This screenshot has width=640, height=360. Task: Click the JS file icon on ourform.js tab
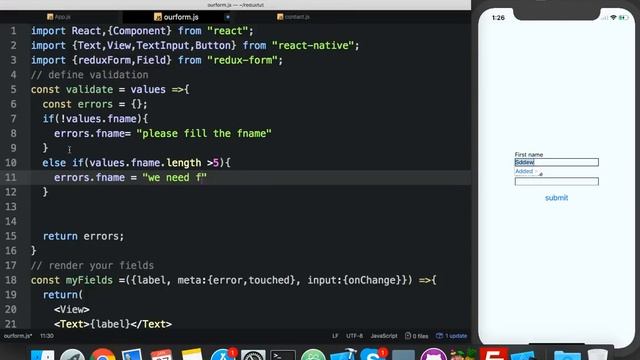tap(158, 17)
